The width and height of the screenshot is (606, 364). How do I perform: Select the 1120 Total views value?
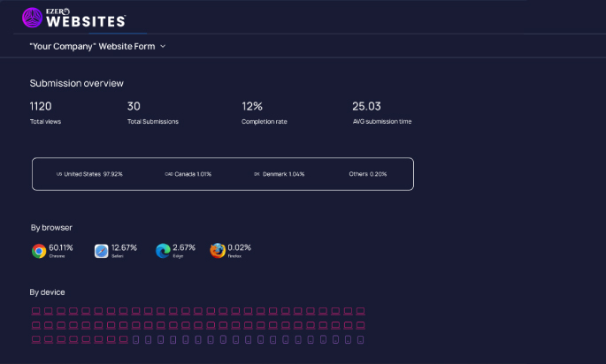click(x=41, y=106)
